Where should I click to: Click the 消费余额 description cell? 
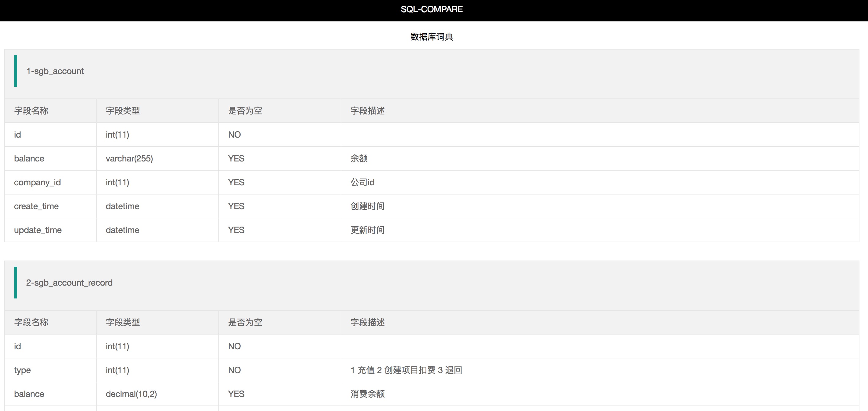point(367,394)
